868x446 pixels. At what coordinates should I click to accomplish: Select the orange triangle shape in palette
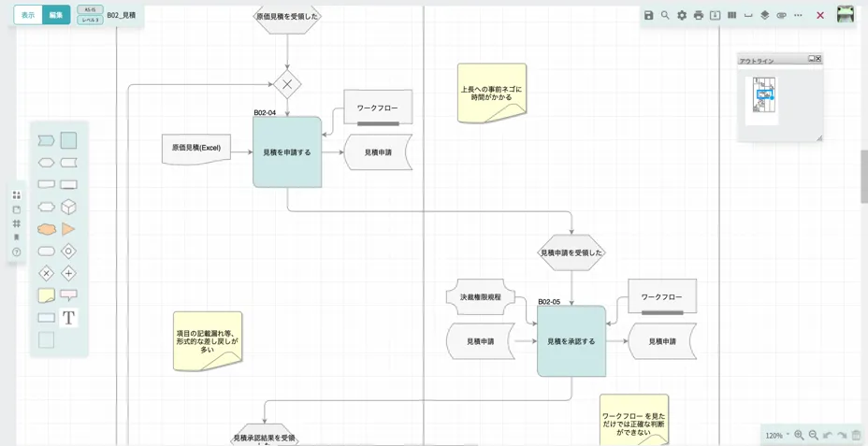coord(68,229)
